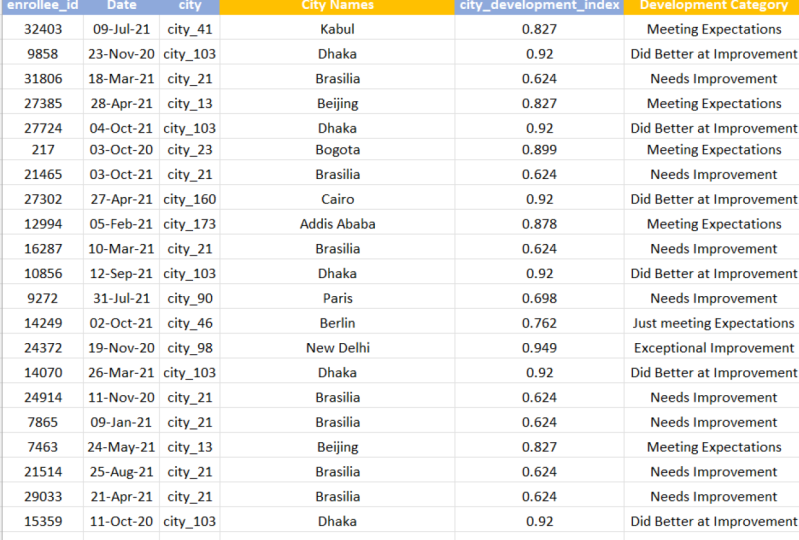Click date cell 03-Oct-21

pos(122,174)
